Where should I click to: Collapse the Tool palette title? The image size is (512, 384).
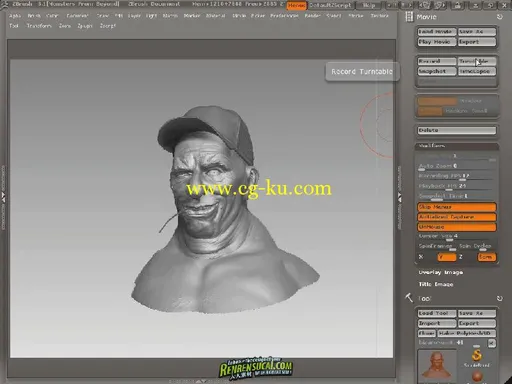(424, 299)
